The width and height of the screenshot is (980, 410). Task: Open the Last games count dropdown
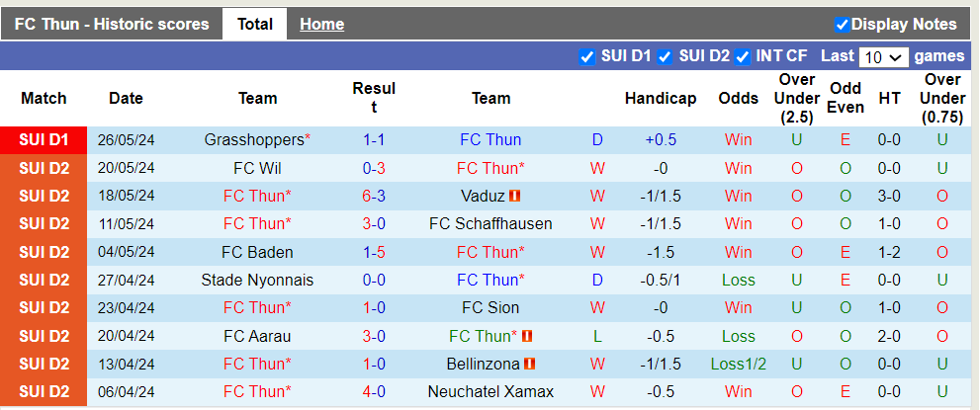coord(883,57)
